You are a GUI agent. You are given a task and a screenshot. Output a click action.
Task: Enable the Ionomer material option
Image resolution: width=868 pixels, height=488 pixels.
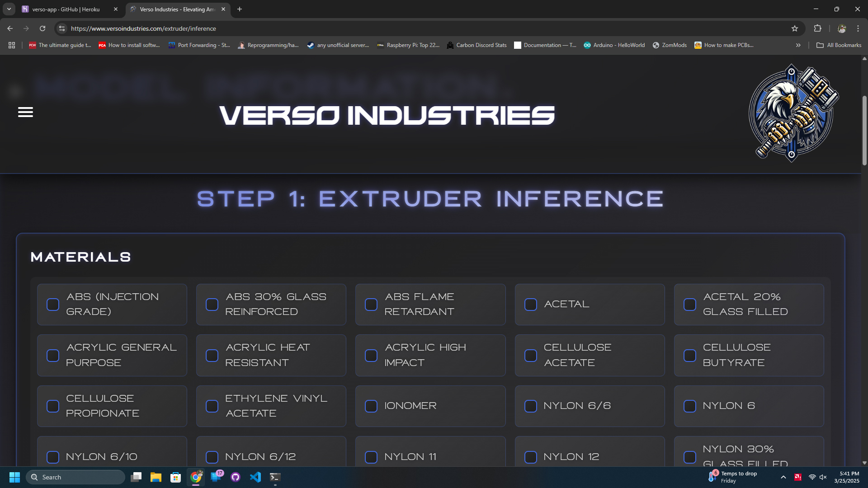[x=371, y=406]
